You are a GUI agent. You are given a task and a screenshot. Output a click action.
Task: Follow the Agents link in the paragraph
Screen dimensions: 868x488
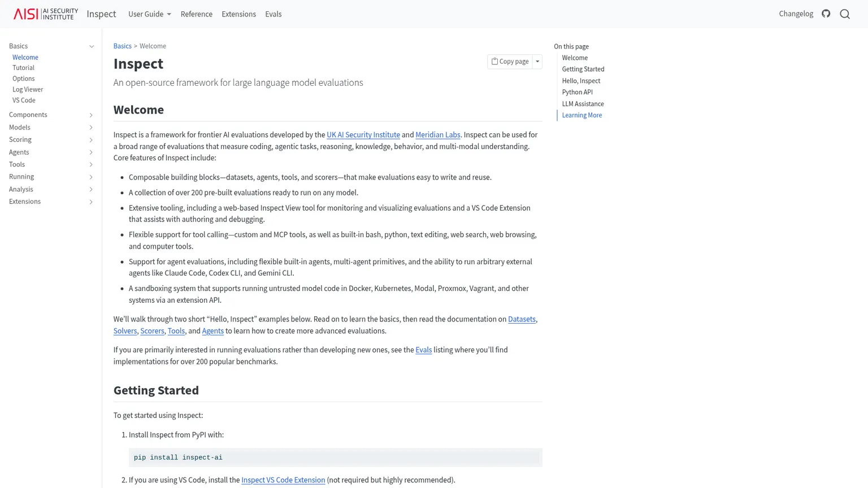[x=212, y=331]
